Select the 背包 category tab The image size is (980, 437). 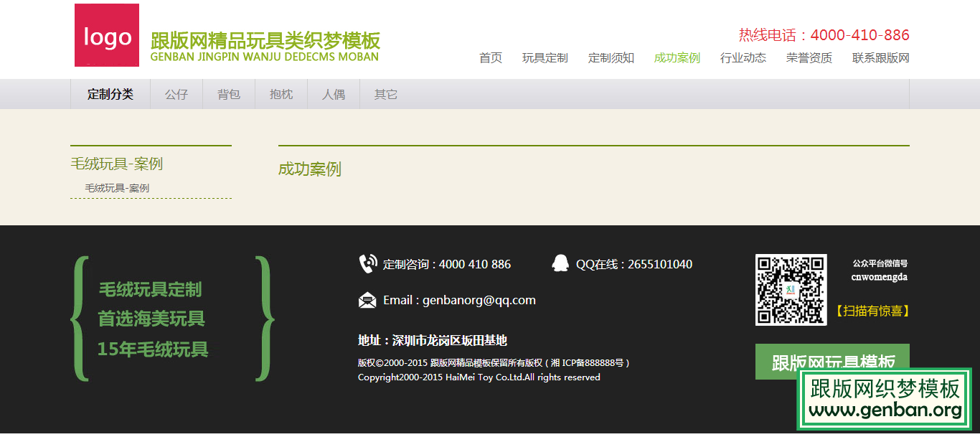[x=229, y=94]
